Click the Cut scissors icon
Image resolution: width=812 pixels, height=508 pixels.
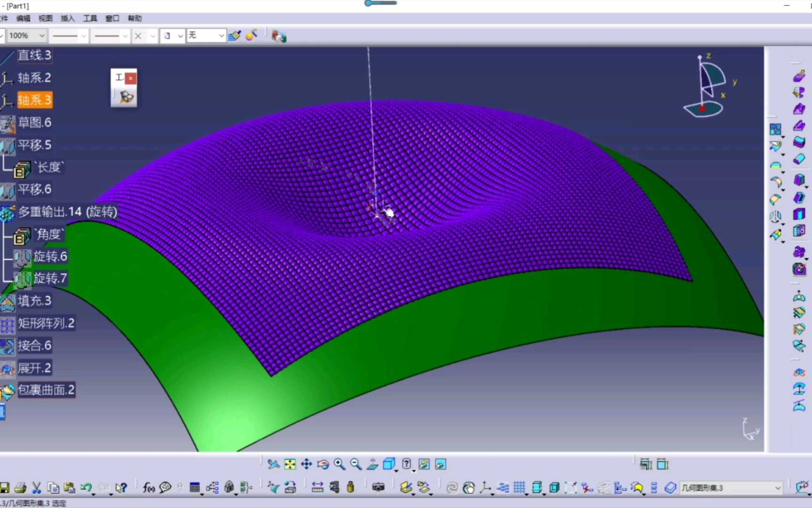(37, 488)
